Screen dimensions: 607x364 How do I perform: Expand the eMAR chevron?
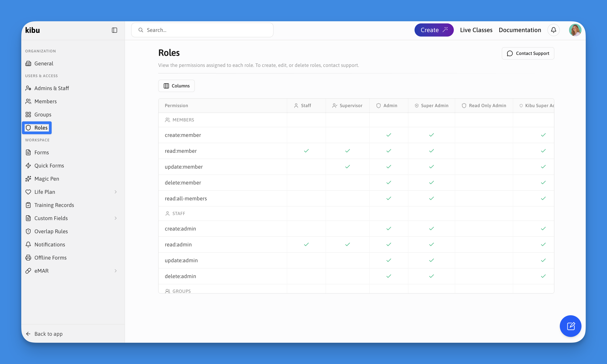[x=115, y=271]
